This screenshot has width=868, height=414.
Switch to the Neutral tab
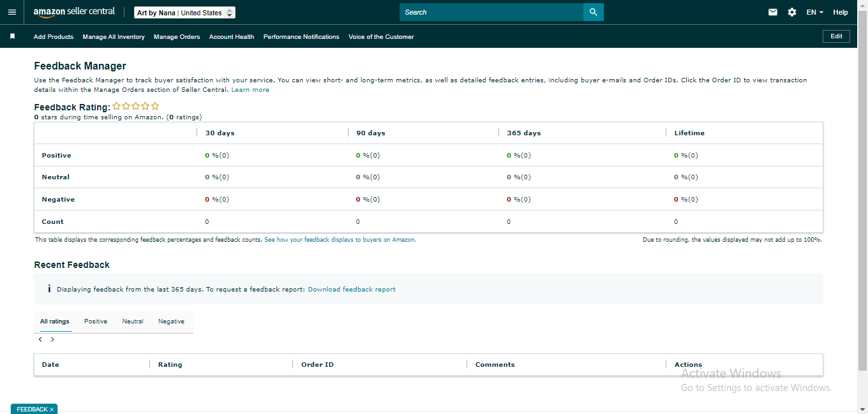[x=133, y=322]
